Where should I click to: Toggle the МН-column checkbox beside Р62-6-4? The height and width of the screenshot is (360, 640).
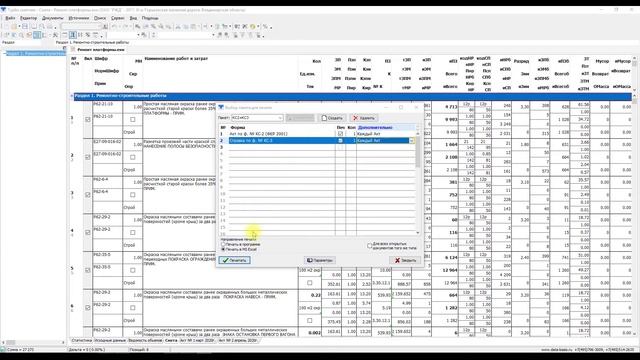tap(133, 195)
